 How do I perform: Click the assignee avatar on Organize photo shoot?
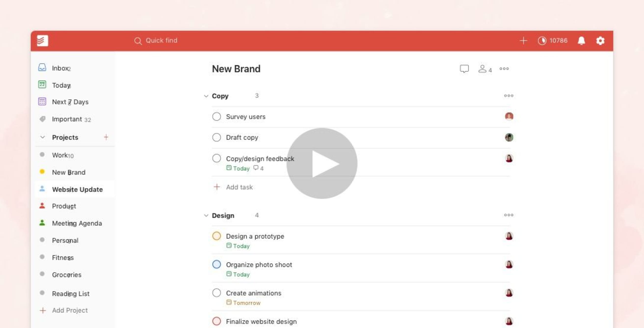click(x=509, y=264)
